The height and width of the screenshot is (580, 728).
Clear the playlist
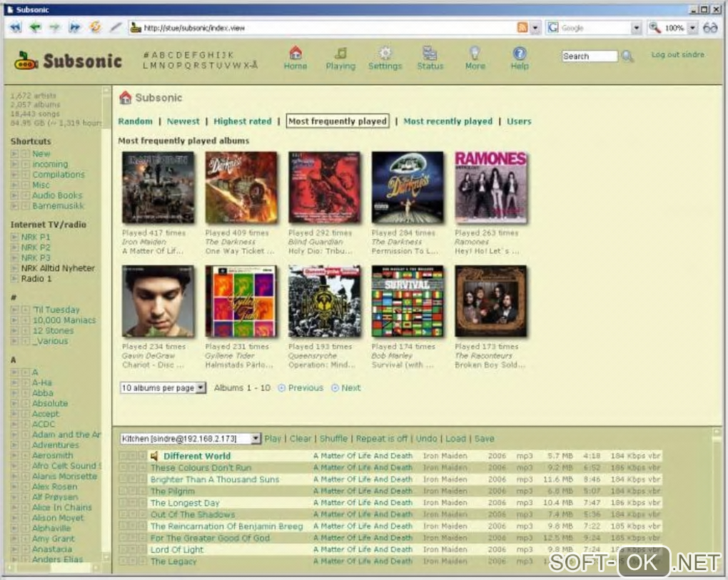point(300,439)
